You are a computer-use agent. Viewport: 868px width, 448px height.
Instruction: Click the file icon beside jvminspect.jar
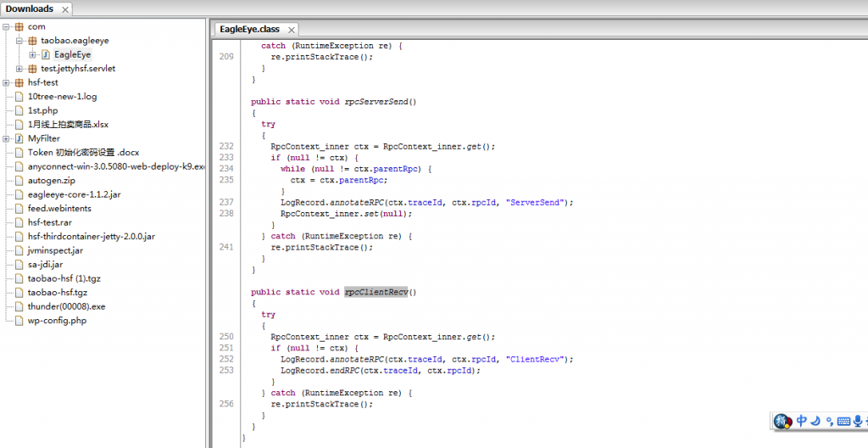[19, 250]
